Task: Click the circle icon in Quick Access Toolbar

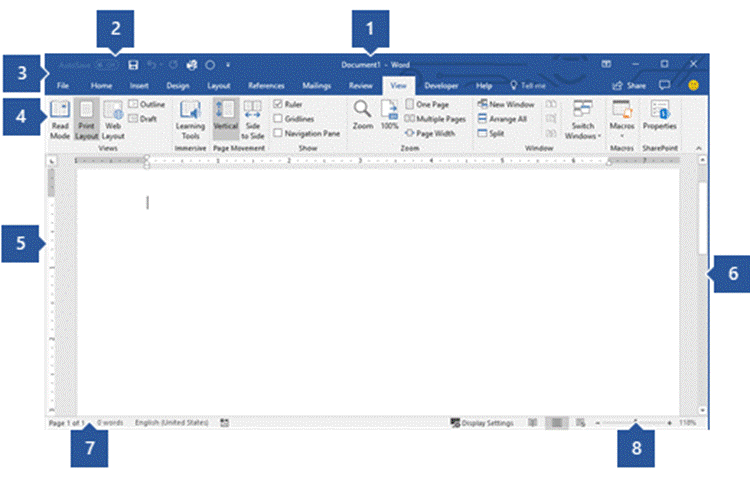Action: coord(210,65)
